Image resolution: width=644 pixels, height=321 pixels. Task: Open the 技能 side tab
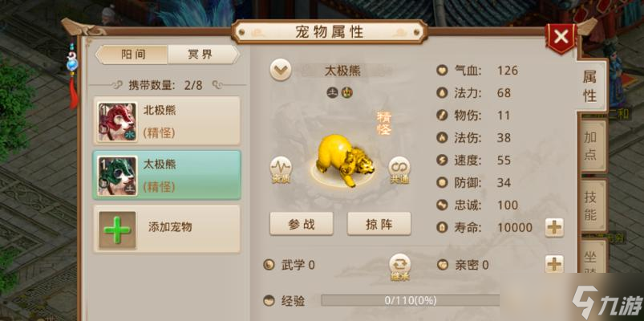[x=592, y=205]
